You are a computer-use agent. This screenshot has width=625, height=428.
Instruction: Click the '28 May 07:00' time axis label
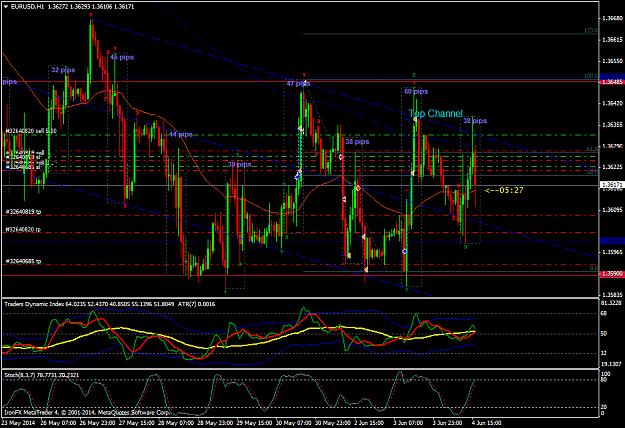pos(176,423)
